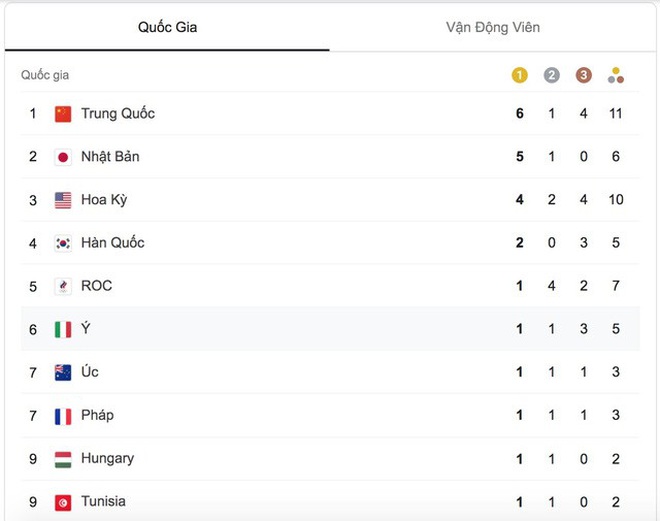Click the silver medal column icon
Screen dimensions: 660x521
click(x=551, y=75)
